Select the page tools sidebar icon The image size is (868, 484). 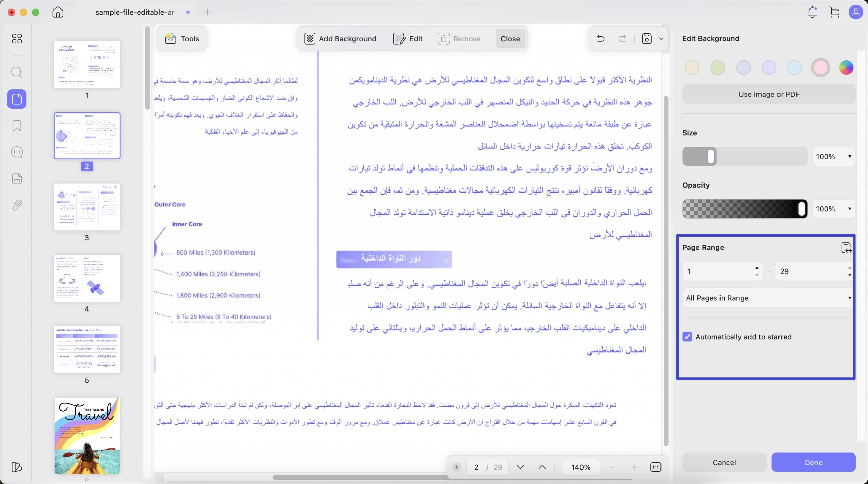[x=17, y=99]
